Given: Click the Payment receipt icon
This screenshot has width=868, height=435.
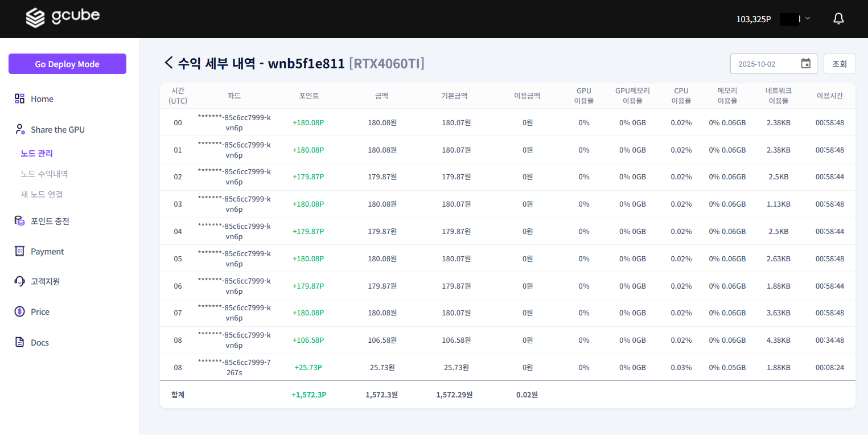Looking at the screenshot, I should click(x=20, y=252).
